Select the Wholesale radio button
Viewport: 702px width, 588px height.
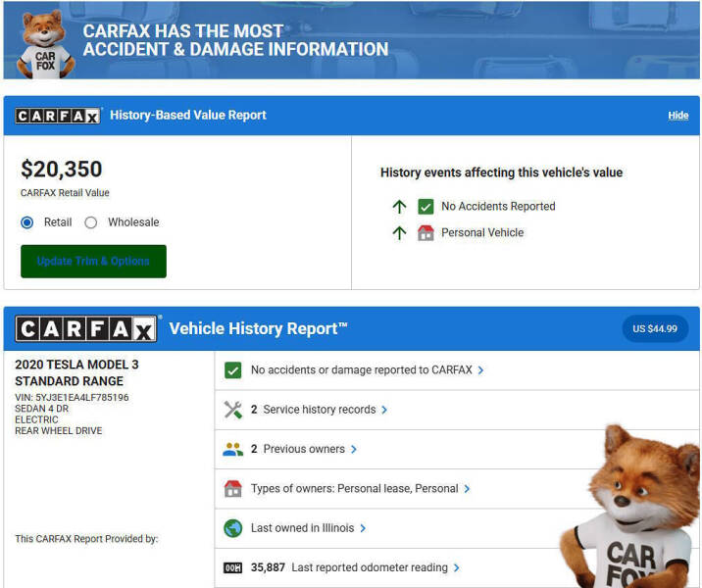coord(91,222)
